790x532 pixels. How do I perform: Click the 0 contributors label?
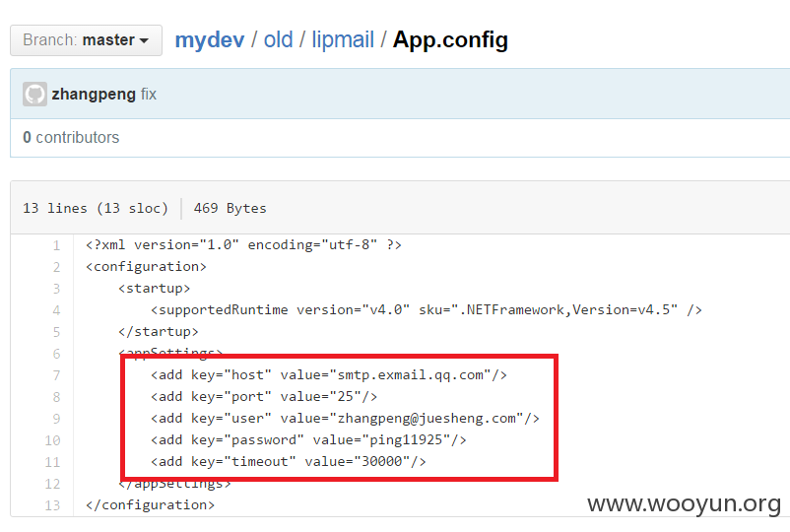71,138
